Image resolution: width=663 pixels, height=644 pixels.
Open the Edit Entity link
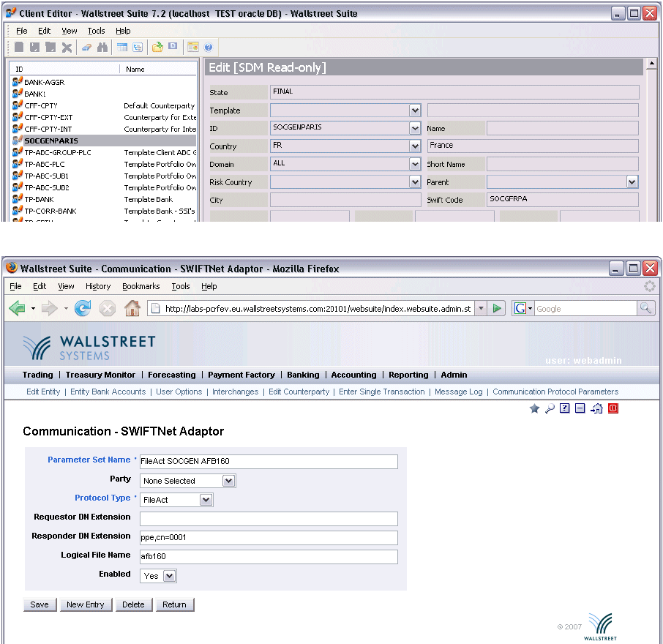pyautogui.click(x=43, y=392)
